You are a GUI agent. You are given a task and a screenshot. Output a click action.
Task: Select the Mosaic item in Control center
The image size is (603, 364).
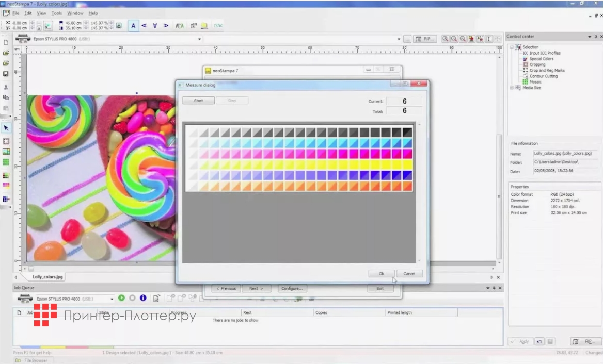tap(535, 82)
